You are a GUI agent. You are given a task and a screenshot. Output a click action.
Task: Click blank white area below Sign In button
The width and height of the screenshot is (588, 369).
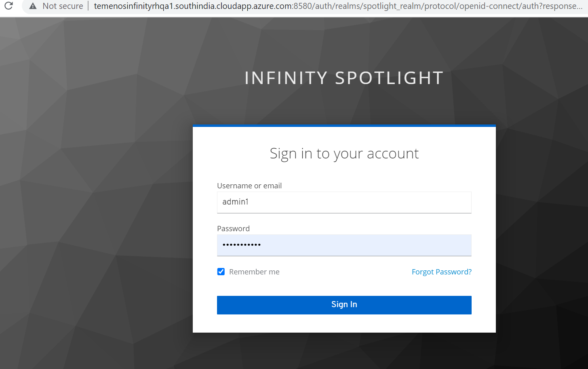click(x=344, y=323)
